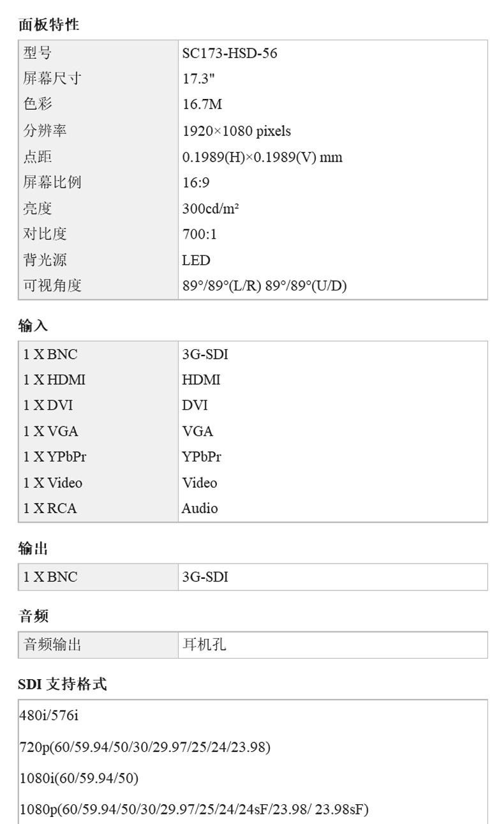Click the 对比度 row label

coord(45,234)
